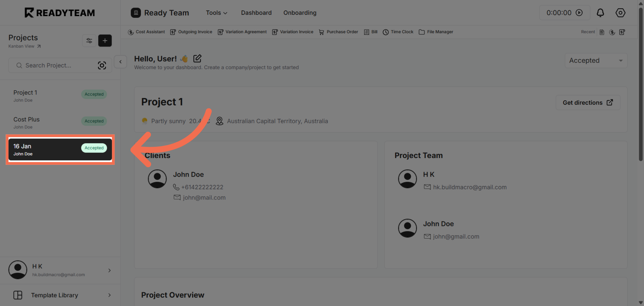Create a Variation Invoice
The height and width of the screenshot is (306, 644).
[x=292, y=32]
